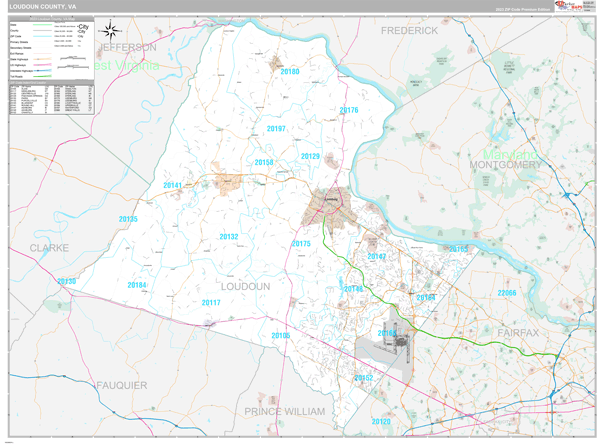The height and width of the screenshot is (445, 600).
Task: Select ZIP code 20132 label
Action: pos(229,237)
